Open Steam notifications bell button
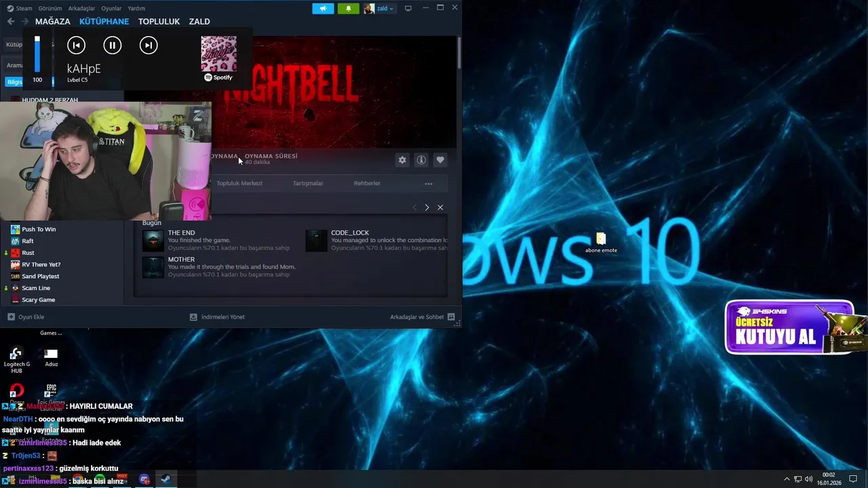This screenshot has height=488, width=868. point(349,8)
